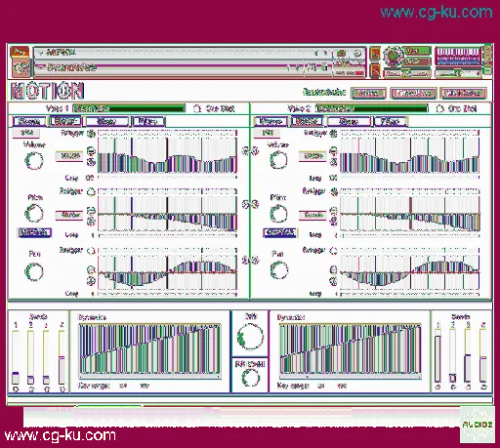The height and width of the screenshot is (448, 500).
Task: Click the first button after the Randomize label
Action: tap(368, 94)
